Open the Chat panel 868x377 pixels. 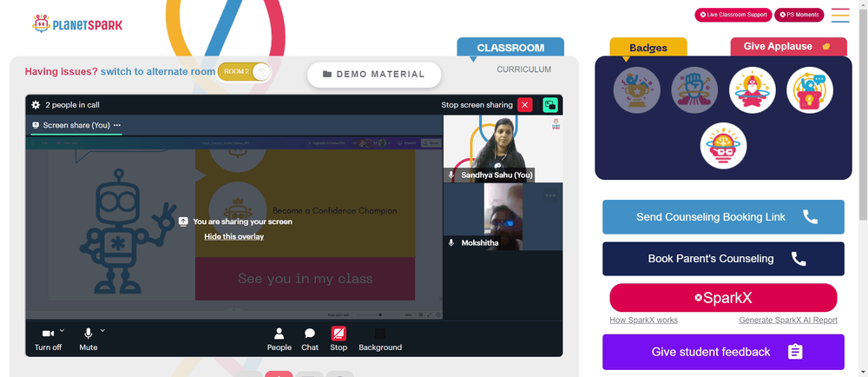[x=310, y=339]
